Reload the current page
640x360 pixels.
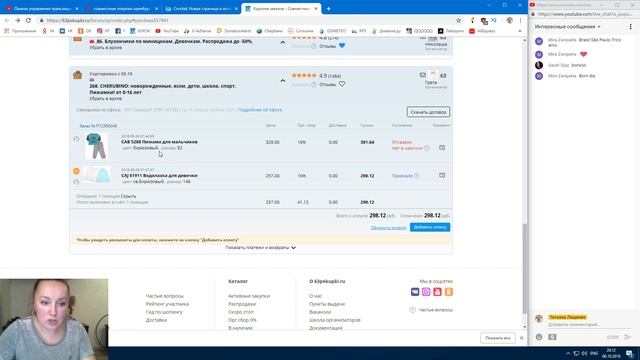pos(28,20)
